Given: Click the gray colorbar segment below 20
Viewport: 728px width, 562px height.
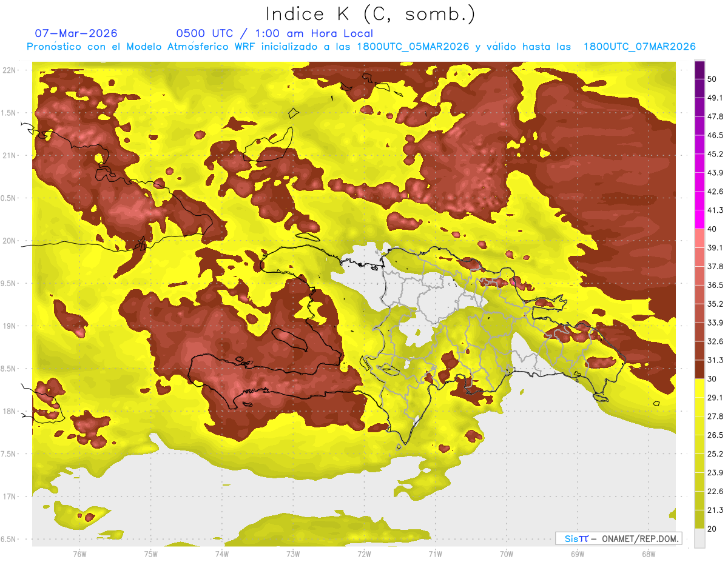Looking at the screenshot, I should (x=699, y=538).
